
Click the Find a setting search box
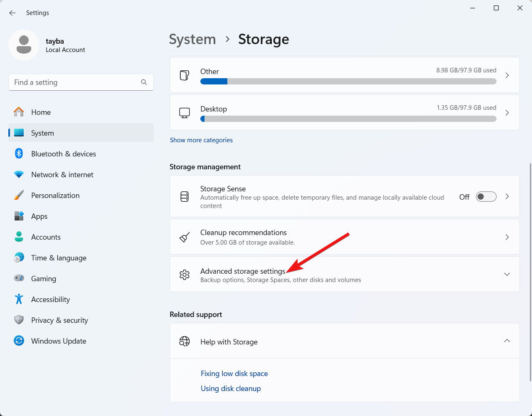75,82
